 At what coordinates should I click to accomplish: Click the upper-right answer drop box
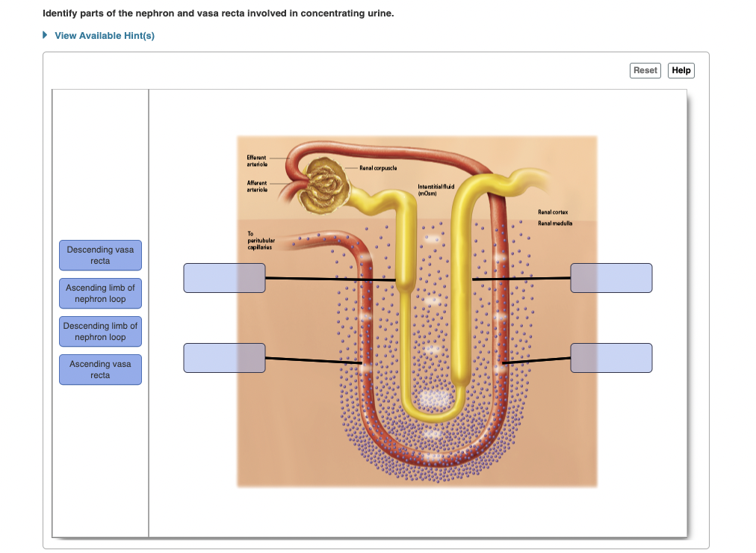click(611, 277)
